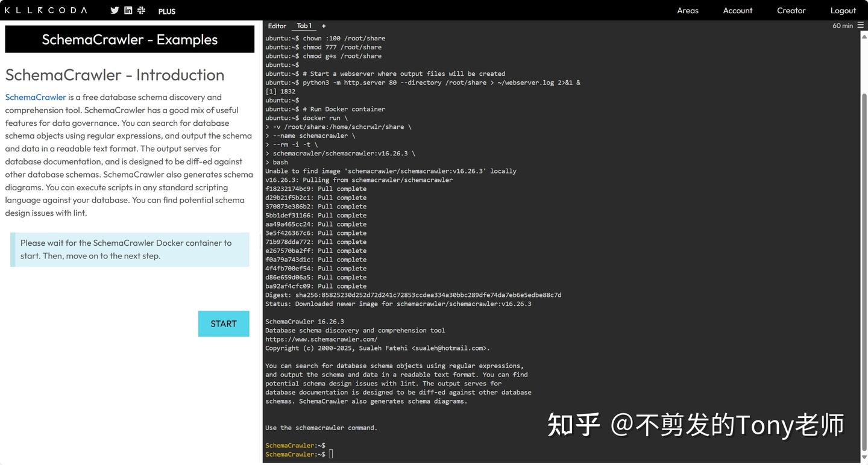868x465 pixels.
Task: Click the blue please-wait notice box
Action: pyautogui.click(x=129, y=249)
